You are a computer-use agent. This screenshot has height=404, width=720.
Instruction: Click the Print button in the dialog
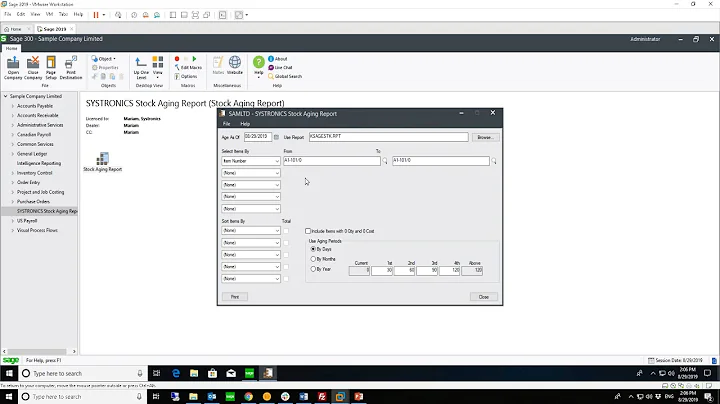point(235,297)
